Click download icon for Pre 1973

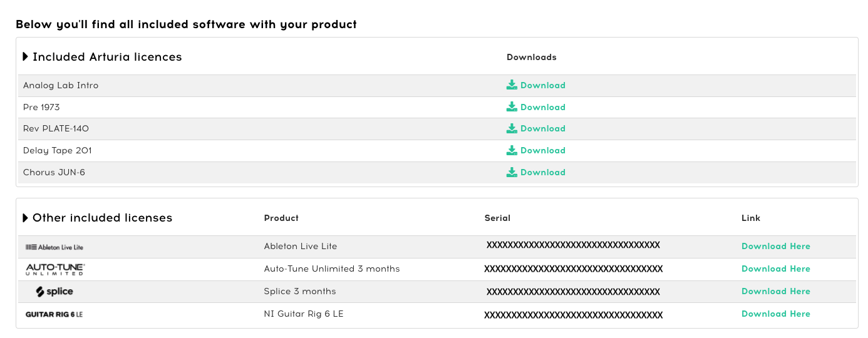click(512, 107)
